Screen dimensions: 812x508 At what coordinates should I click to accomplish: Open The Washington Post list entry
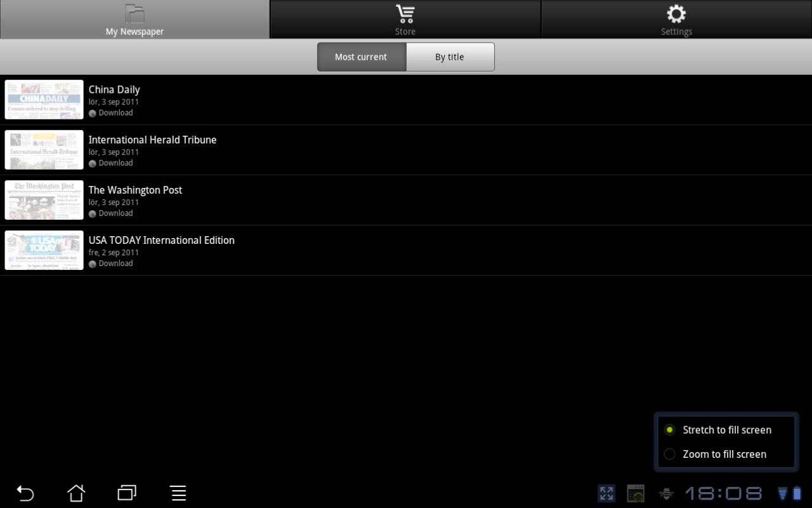(406, 200)
